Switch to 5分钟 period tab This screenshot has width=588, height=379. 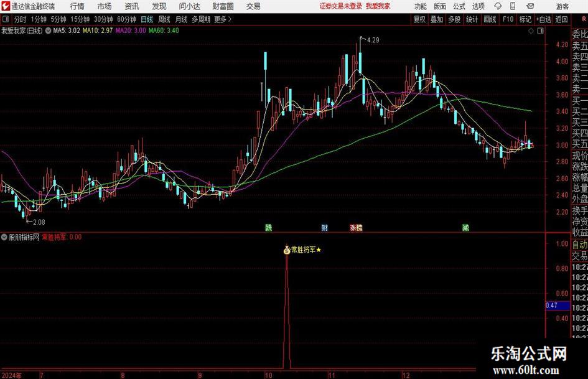tap(58, 19)
